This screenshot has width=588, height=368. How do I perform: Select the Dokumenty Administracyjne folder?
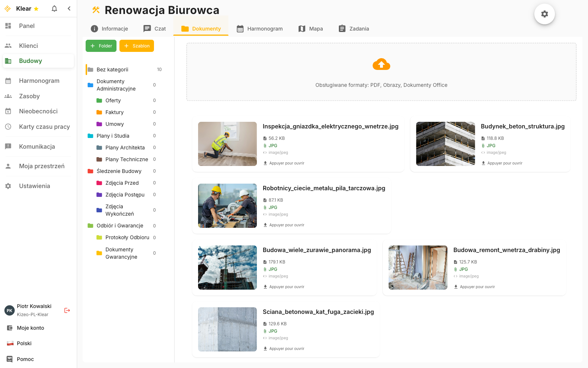tap(116, 85)
